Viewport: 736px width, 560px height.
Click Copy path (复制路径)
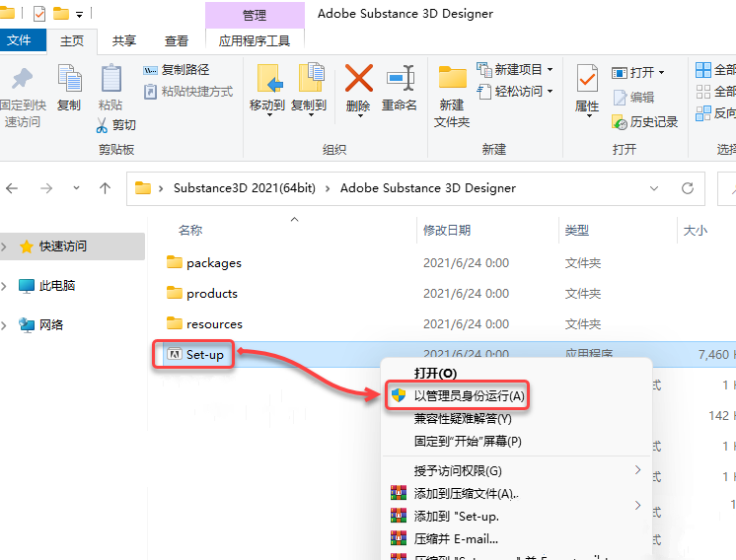177,70
